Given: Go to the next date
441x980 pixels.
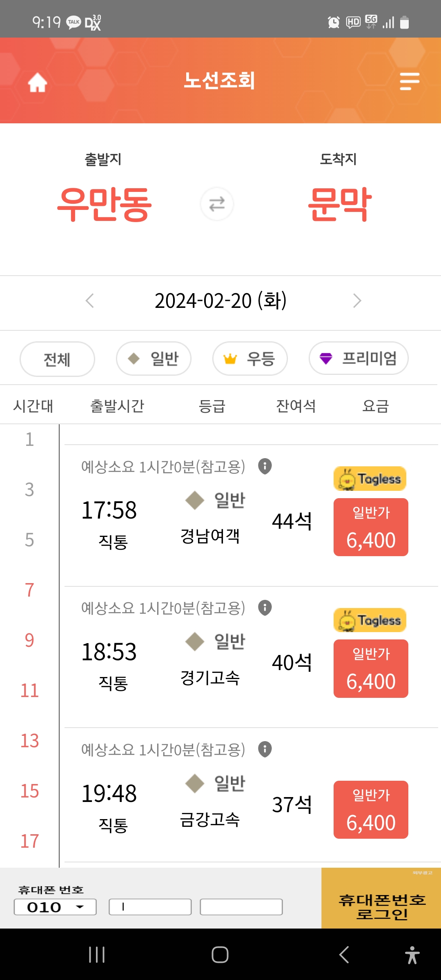Looking at the screenshot, I should coord(357,301).
